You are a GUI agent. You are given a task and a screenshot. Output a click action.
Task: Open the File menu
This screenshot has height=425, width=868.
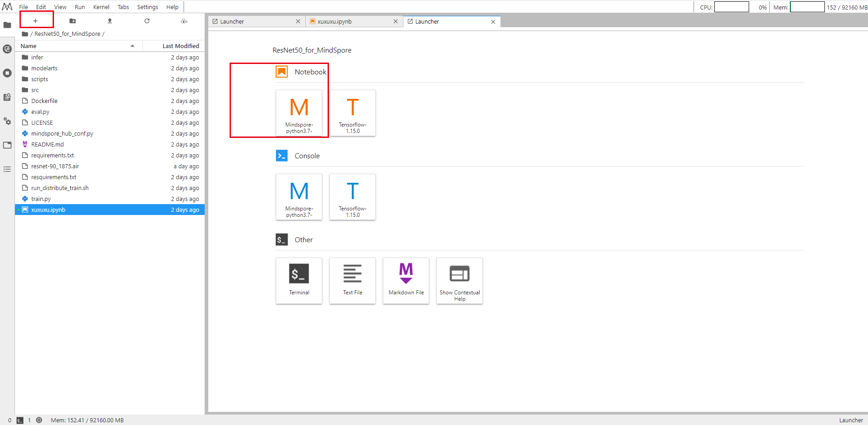coord(24,7)
